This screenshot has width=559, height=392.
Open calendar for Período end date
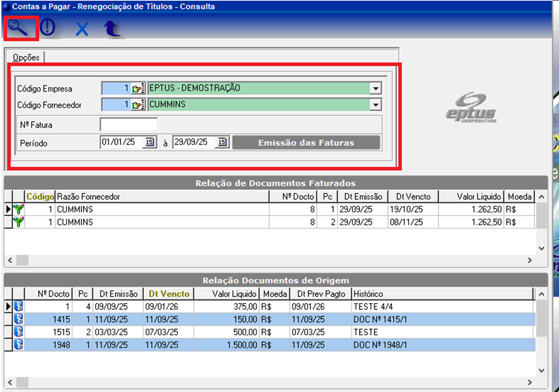click(x=221, y=142)
